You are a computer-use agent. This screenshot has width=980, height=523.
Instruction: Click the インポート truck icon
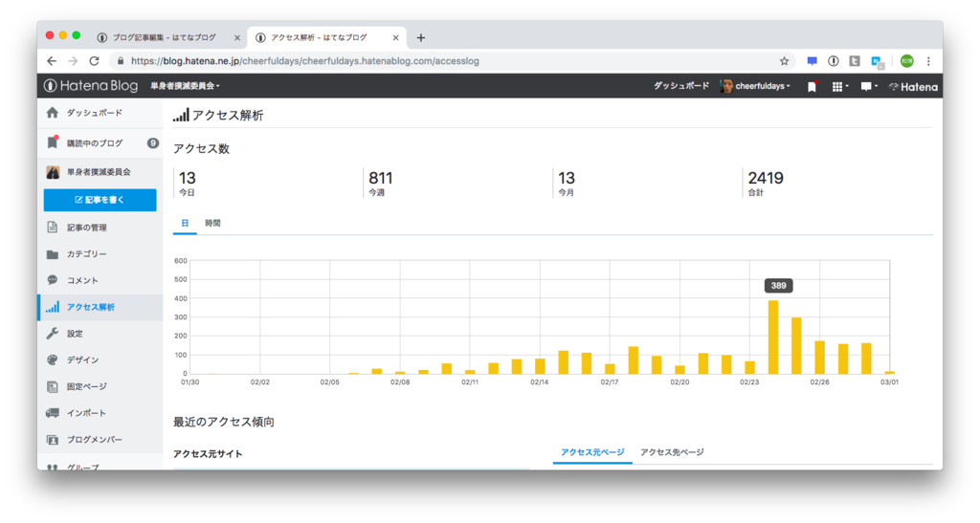tap(53, 413)
